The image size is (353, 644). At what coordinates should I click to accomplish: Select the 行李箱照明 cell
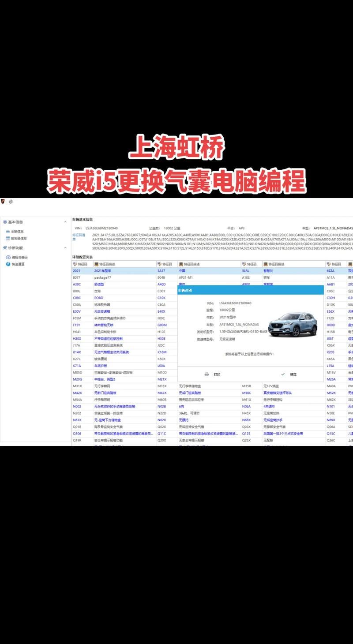[x=124, y=400]
